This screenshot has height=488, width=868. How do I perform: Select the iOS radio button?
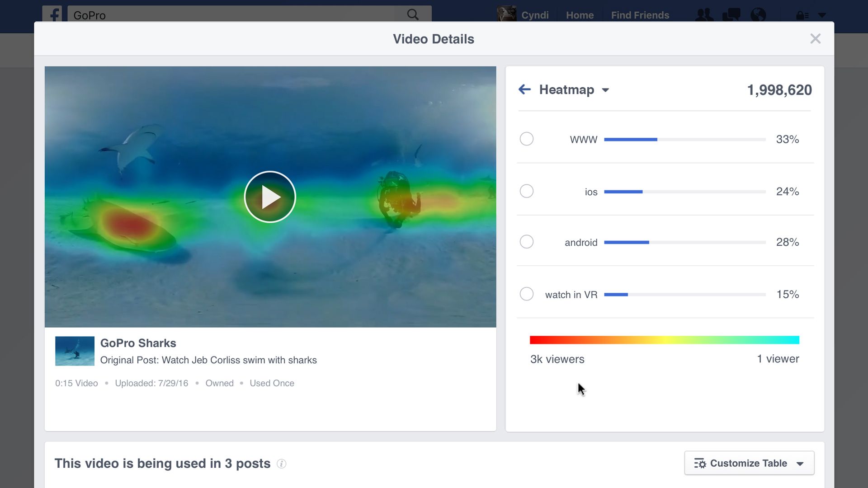[526, 191]
